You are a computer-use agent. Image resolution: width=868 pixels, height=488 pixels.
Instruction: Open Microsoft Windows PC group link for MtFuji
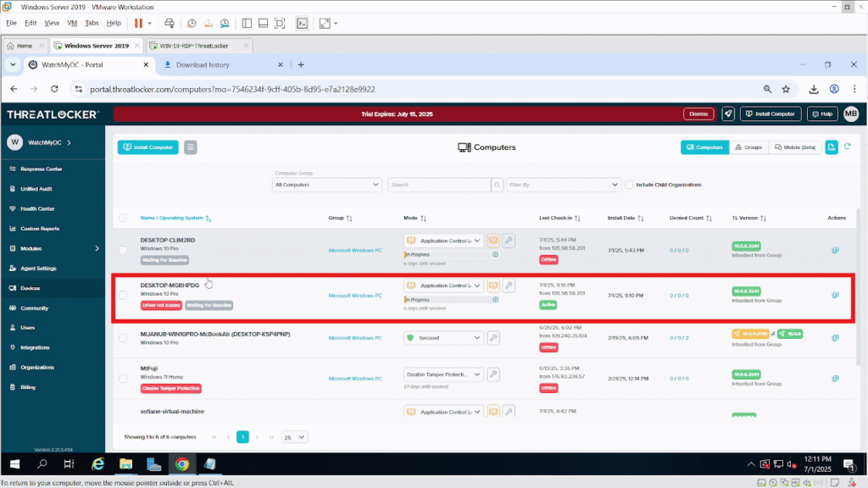(x=355, y=379)
